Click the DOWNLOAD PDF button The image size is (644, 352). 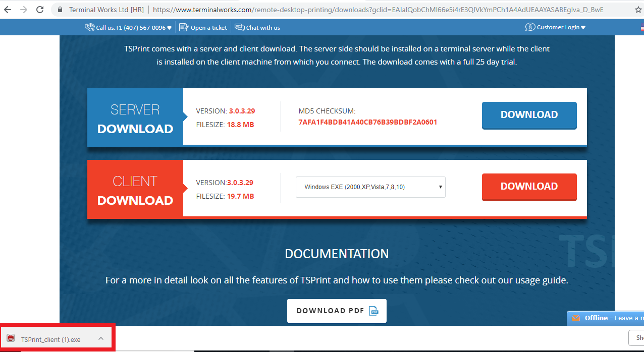(x=337, y=311)
